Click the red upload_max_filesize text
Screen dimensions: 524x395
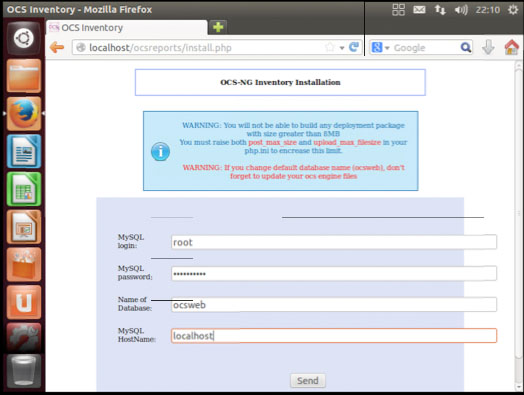pos(347,142)
